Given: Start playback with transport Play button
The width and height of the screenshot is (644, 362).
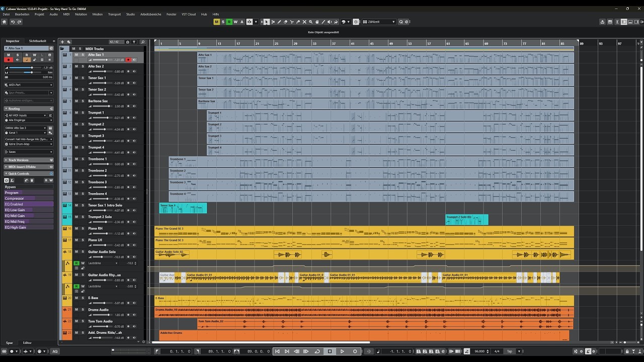Looking at the screenshot, I should (x=342, y=351).
